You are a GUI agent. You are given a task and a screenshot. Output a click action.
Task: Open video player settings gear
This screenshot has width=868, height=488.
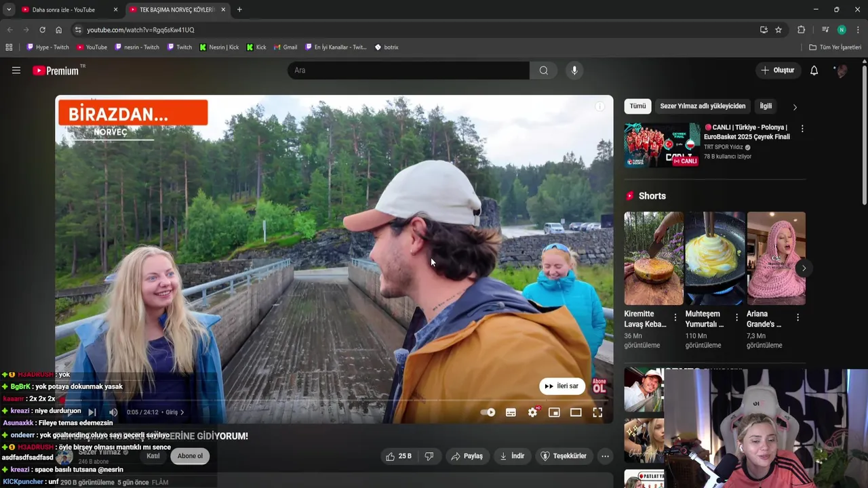coord(533,412)
